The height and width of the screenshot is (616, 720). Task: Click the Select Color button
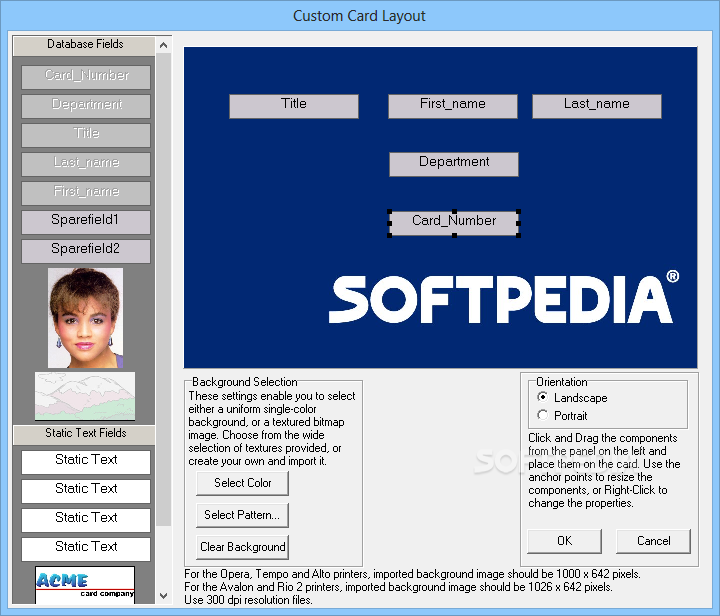[242, 483]
